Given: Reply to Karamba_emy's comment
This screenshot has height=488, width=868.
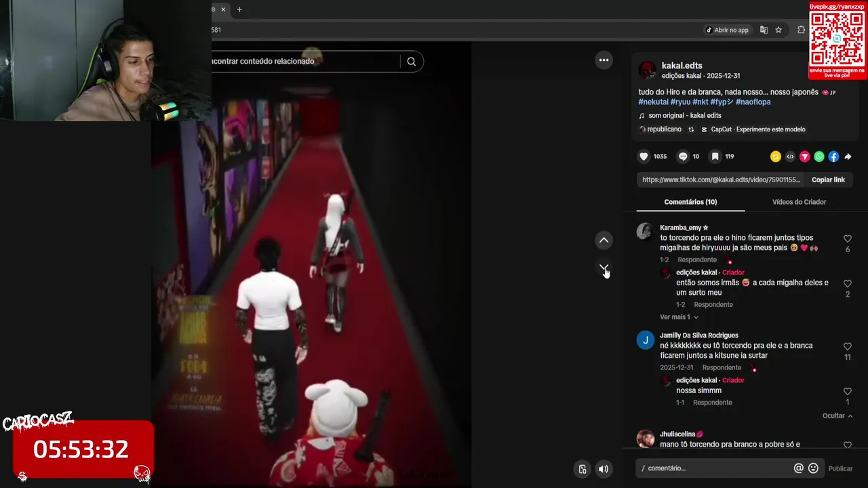Looking at the screenshot, I should pos(697,260).
